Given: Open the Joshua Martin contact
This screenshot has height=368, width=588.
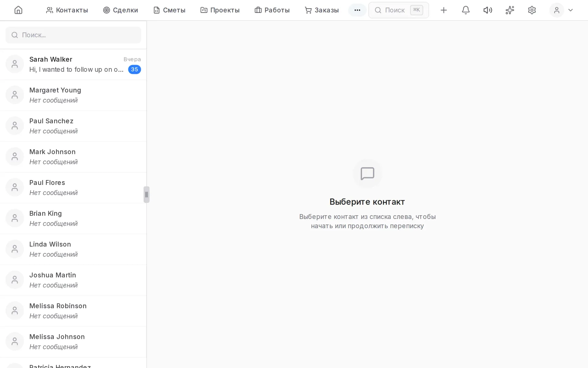Looking at the screenshot, I should click(73, 280).
